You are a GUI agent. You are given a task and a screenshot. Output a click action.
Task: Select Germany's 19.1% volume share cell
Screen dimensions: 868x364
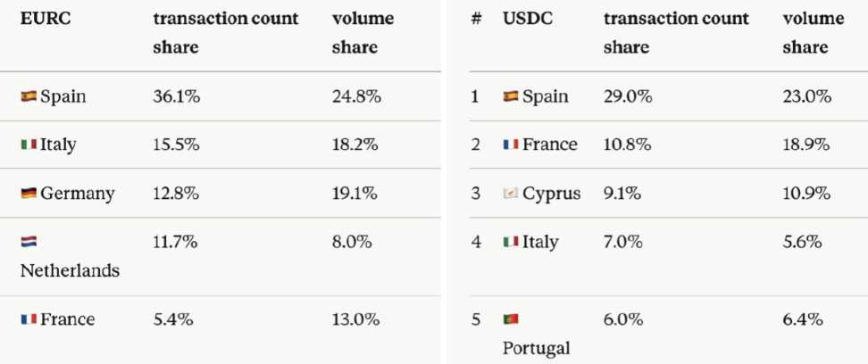(x=356, y=193)
